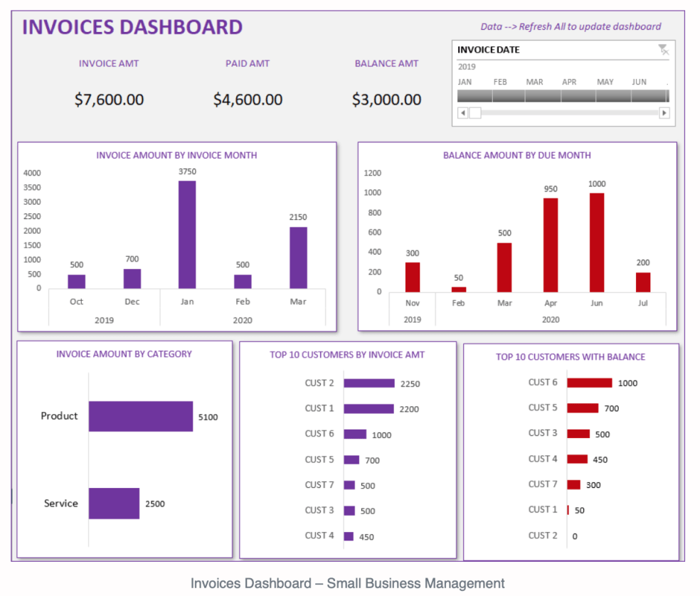Screen dimensions: 700x596
Task: Select the Product category bar
Action: point(139,416)
